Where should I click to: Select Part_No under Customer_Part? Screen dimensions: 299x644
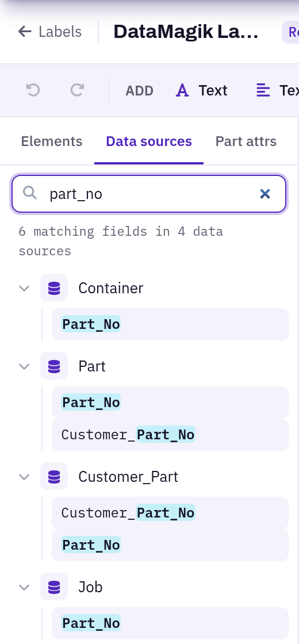tap(170, 545)
